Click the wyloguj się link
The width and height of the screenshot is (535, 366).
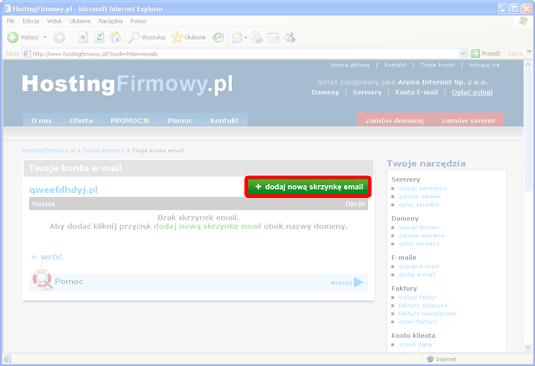pos(485,65)
